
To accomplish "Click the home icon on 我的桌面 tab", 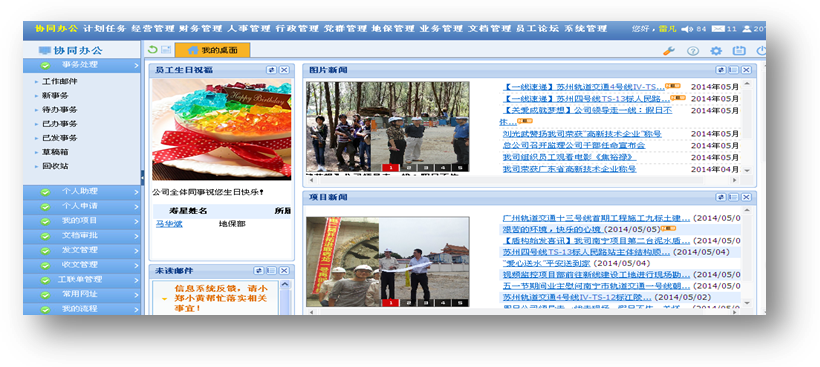I will (193, 50).
